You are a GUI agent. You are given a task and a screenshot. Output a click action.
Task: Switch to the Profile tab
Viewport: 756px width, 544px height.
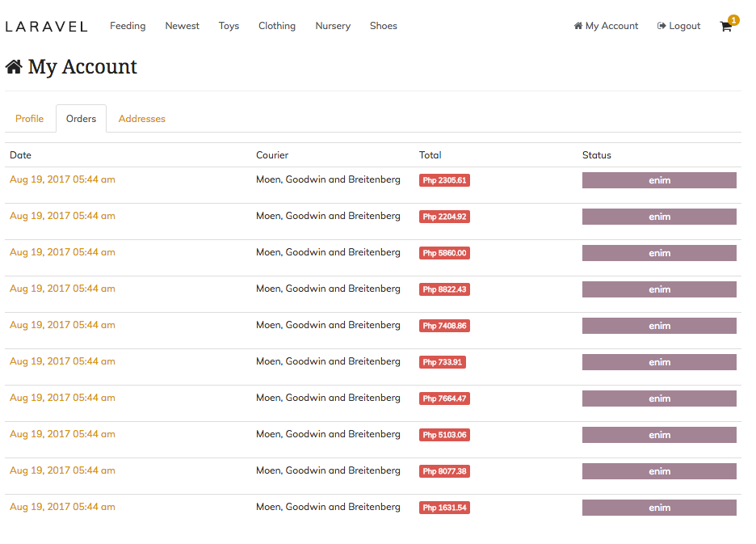pos(30,119)
